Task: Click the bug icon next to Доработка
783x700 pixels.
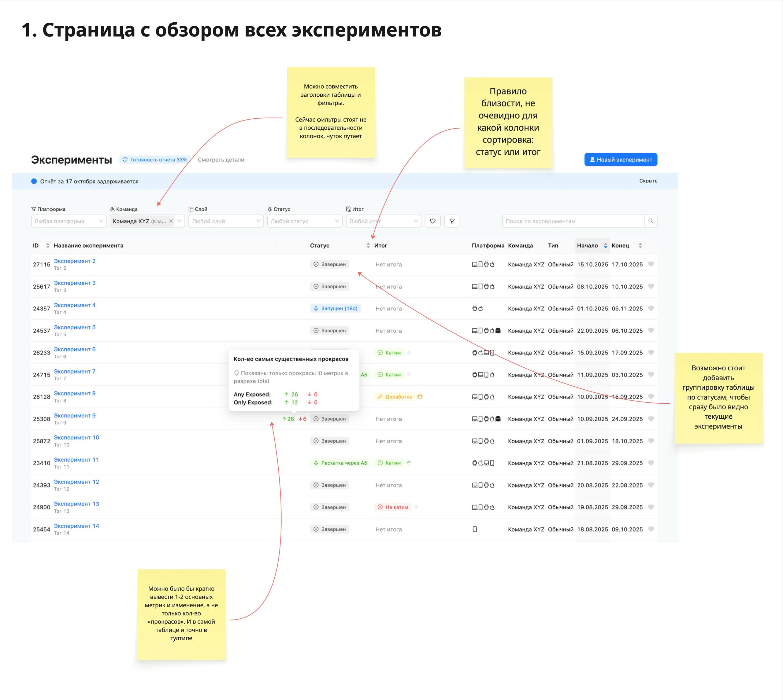Action: pyautogui.click(x=420, y=397)
